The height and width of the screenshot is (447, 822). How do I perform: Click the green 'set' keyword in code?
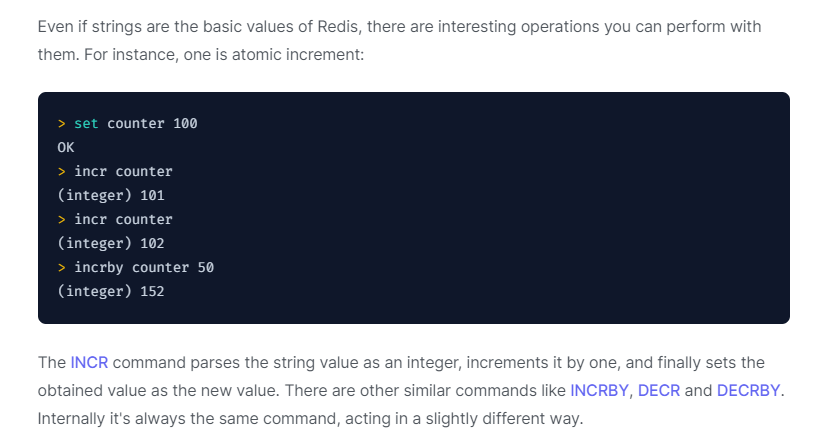pos(86,123)
